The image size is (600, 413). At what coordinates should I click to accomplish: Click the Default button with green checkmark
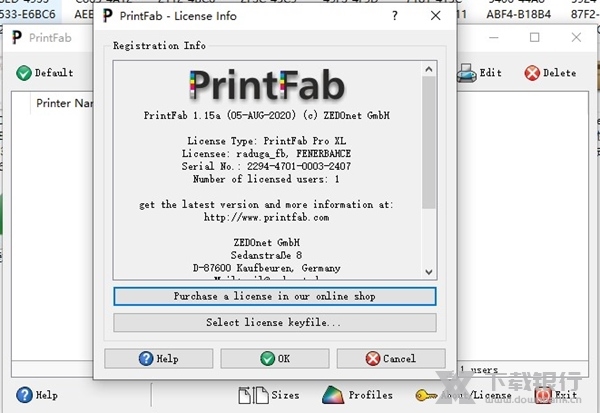click(46, 73)
